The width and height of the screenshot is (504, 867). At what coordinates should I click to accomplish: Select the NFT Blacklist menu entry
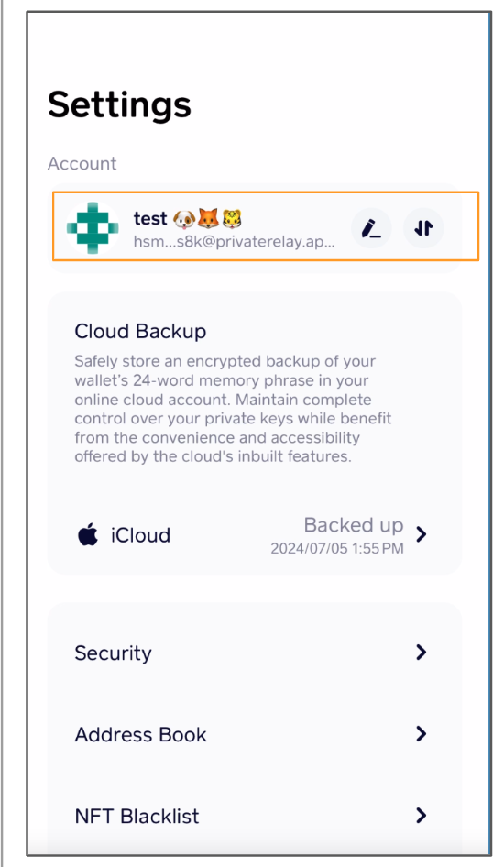[254, 816]
